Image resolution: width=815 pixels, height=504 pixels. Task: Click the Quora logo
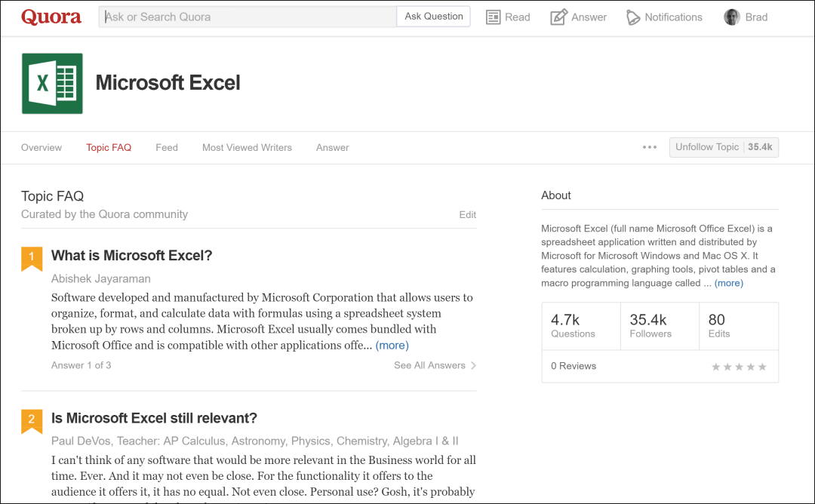(x=51, y=17)
